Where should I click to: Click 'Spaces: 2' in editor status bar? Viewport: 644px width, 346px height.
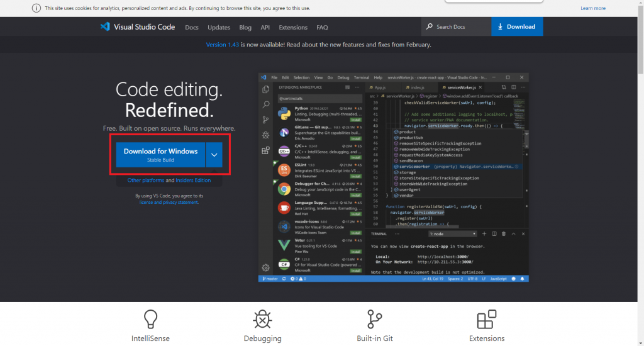coord(455,279)
